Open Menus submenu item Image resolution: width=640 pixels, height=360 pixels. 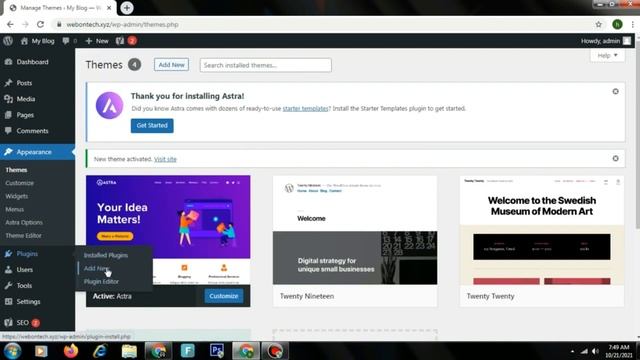pyautogui.click(x=15, y=209)
